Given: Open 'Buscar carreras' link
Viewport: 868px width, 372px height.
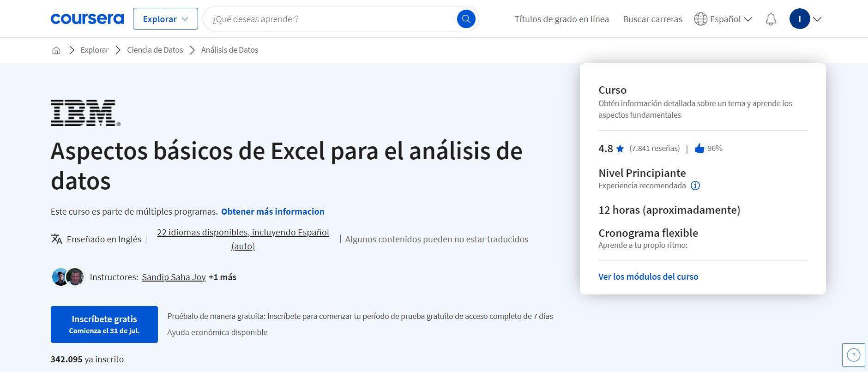Looking at the screenshot, I should [652, 19].
